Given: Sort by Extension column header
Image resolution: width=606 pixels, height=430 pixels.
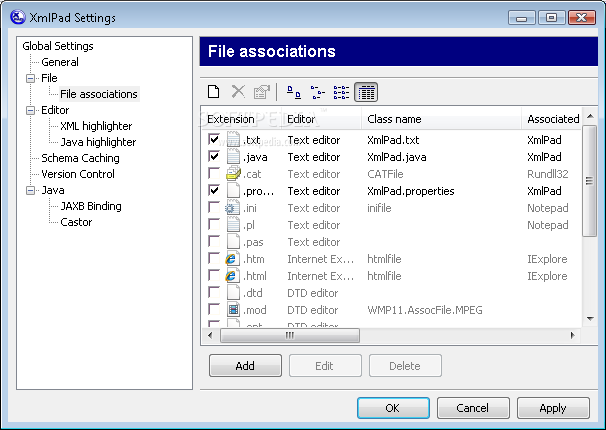Looking at the screenshot, I should tap(242, 119).
